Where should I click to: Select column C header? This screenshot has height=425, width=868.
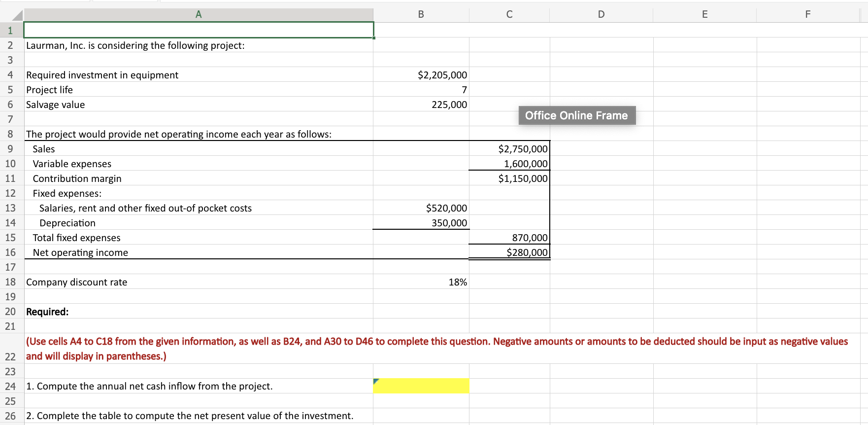pyautogui.click(x=509, y=14)
